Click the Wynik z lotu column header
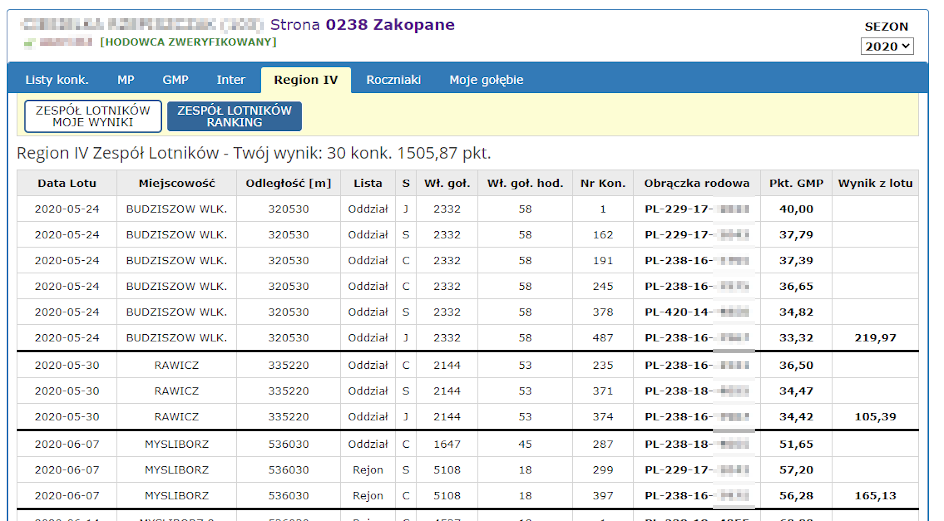 click(x=875, y=183)
